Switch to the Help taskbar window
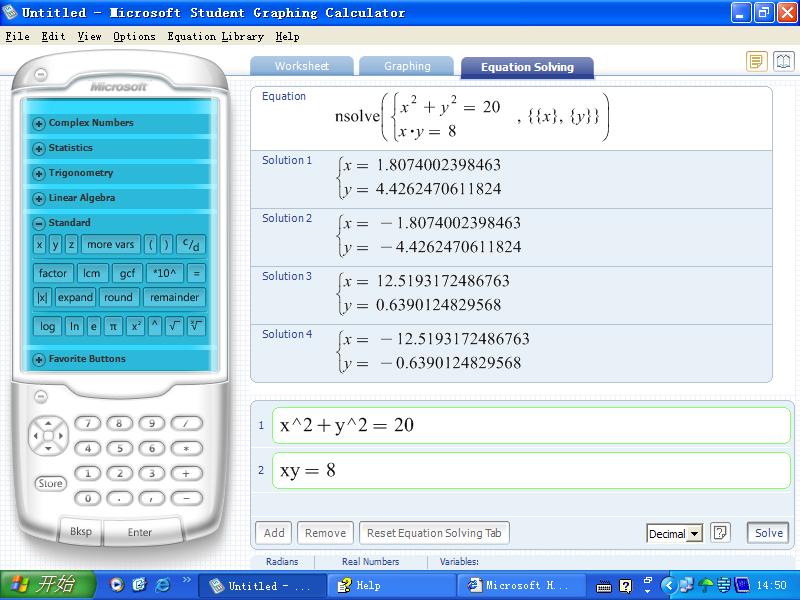This screenshot has height=600, width=800. 392,585
